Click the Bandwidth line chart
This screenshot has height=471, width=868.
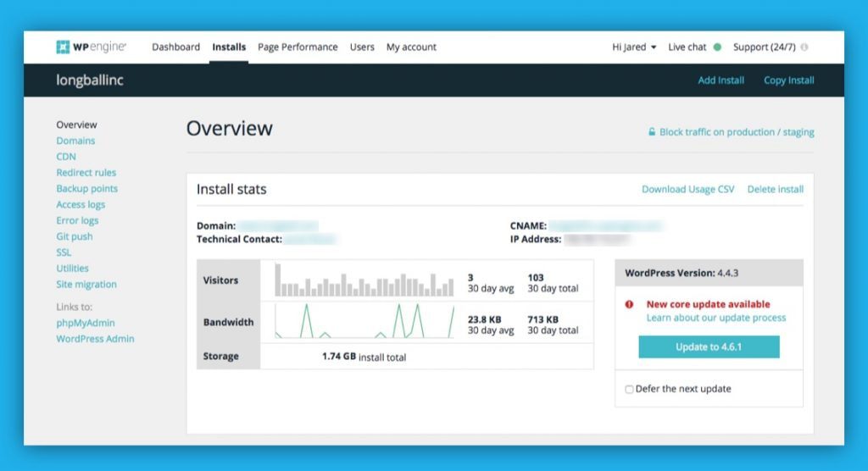pyautogui.click(x=364, y=321)
